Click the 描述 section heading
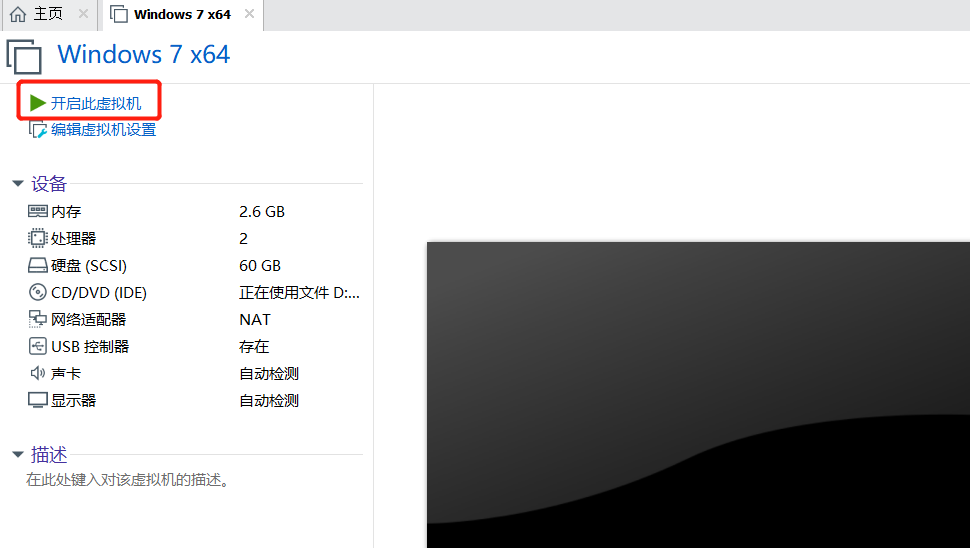The width and height of the screenshot is (970, 548). tap(49, 455)
